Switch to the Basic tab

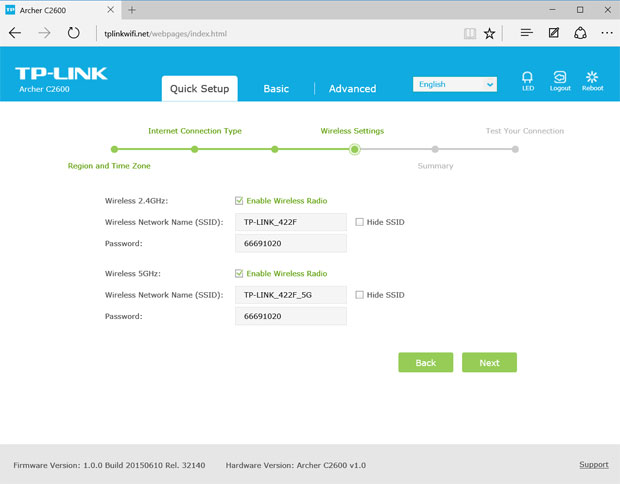pos(276,89)
